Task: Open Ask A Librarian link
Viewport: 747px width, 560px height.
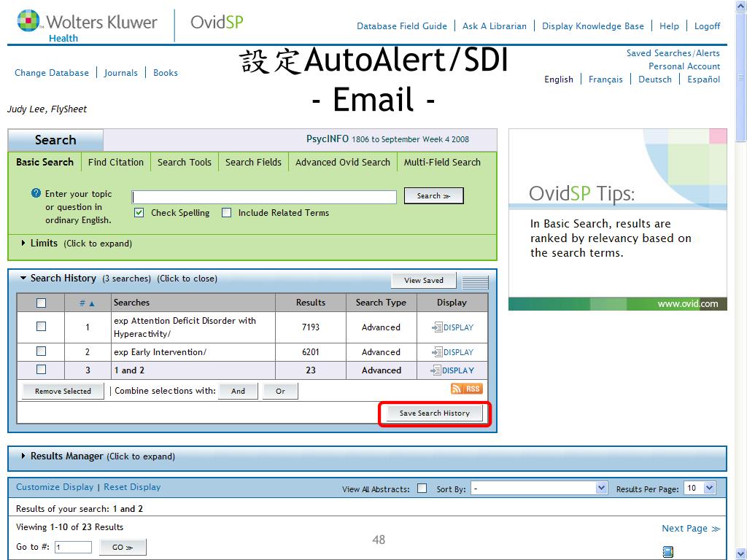Action: point(495,26)
